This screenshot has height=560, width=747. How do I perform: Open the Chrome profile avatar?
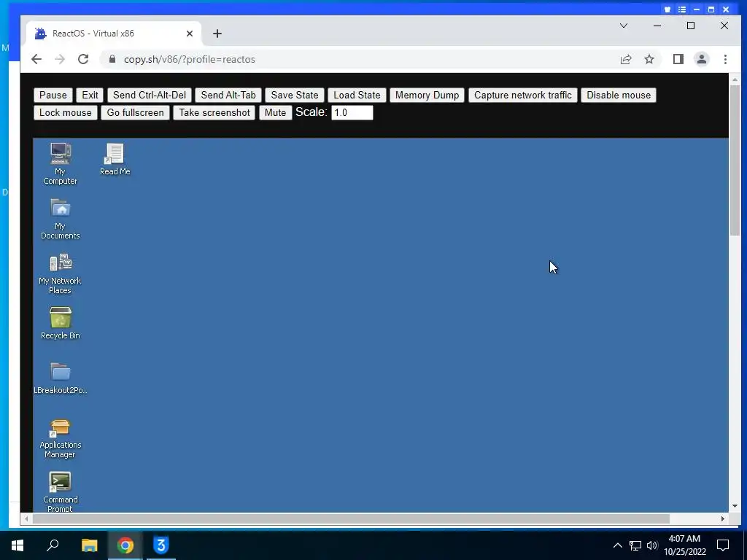point(701,59)
